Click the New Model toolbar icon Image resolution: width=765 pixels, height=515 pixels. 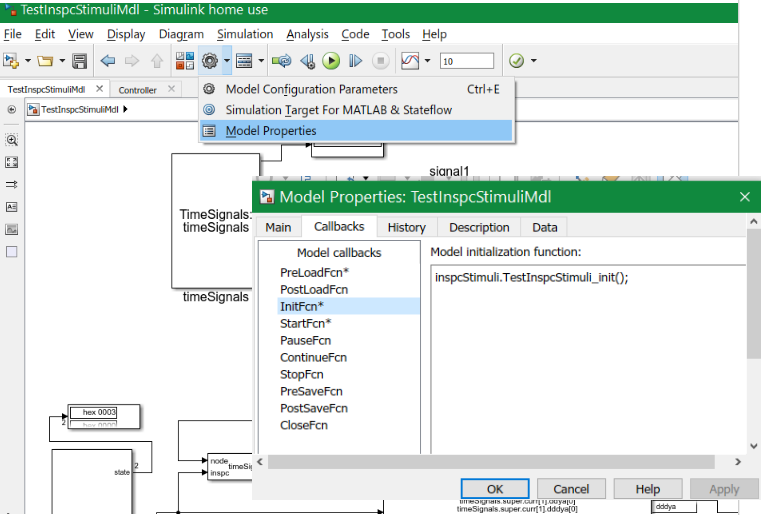(x=11, y=61)
